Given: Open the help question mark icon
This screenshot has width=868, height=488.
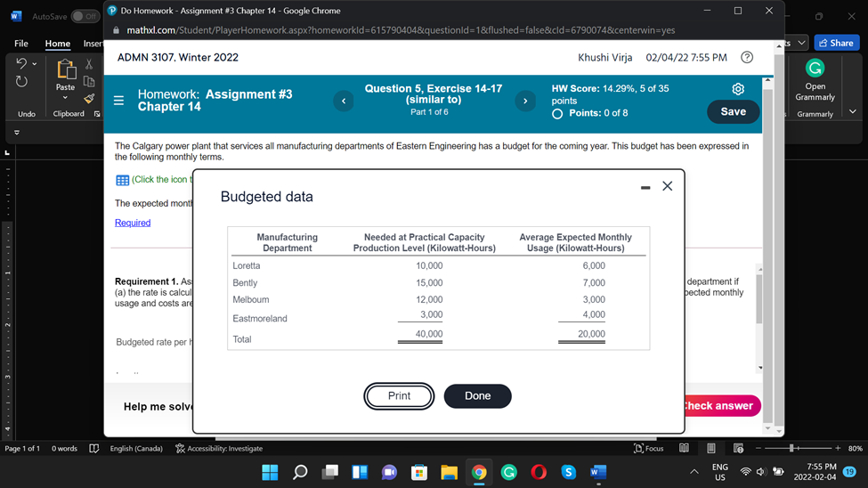Looking at the screenshot, I should (x=747, y=57).
